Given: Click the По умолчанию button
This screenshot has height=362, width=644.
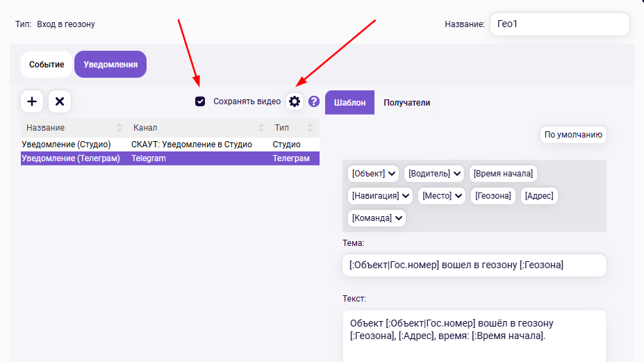Looking at the screenshot, I should tap(573, 135).
